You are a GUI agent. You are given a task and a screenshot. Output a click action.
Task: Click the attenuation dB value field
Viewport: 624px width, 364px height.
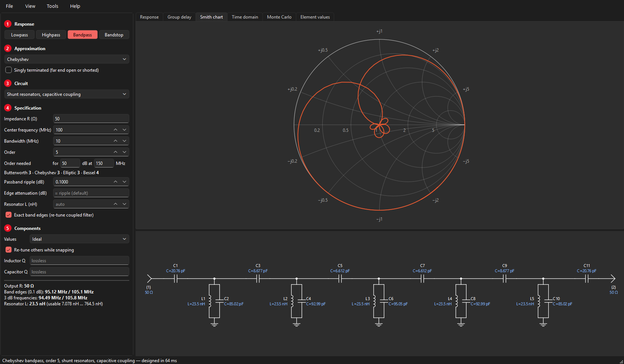[70, 163]
